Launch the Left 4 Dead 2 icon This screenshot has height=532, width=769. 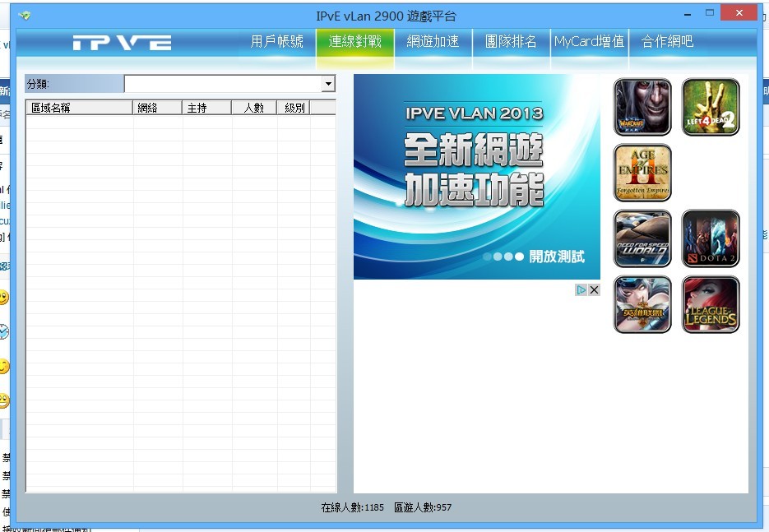coord(710,107)
